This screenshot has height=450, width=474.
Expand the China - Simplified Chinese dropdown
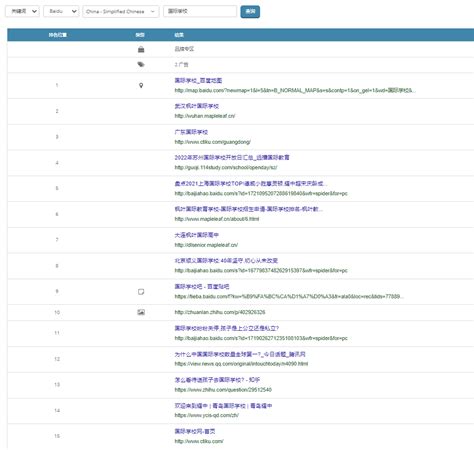point(121,11)
